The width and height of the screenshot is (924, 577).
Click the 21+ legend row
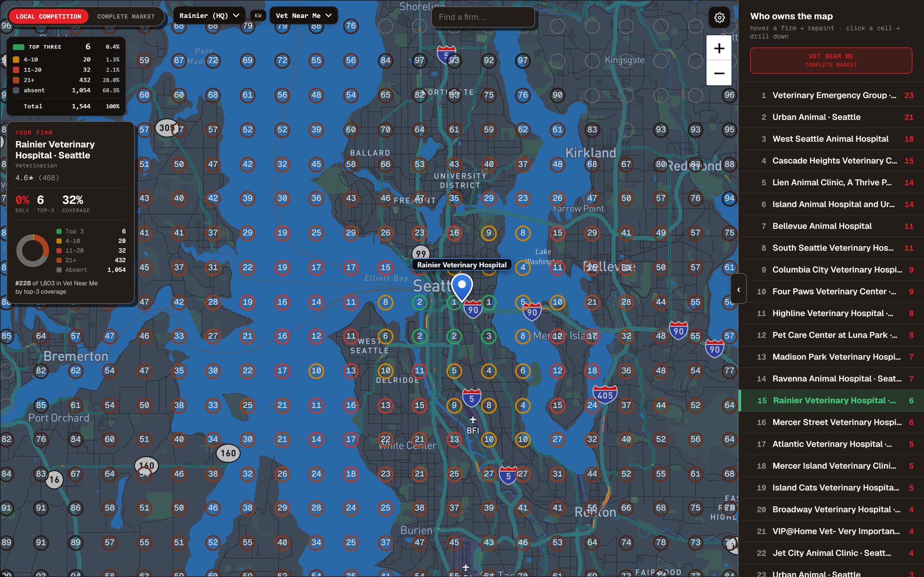tap(66, 80)
